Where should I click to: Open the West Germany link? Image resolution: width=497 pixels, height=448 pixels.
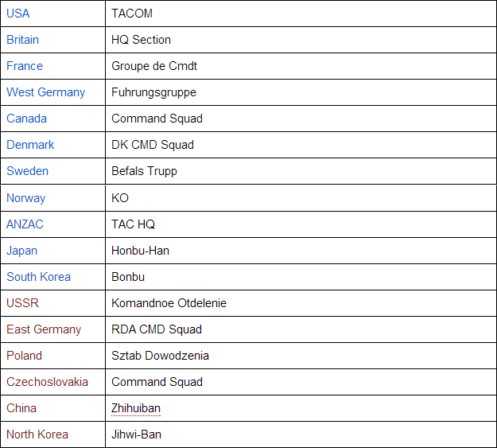45,92
